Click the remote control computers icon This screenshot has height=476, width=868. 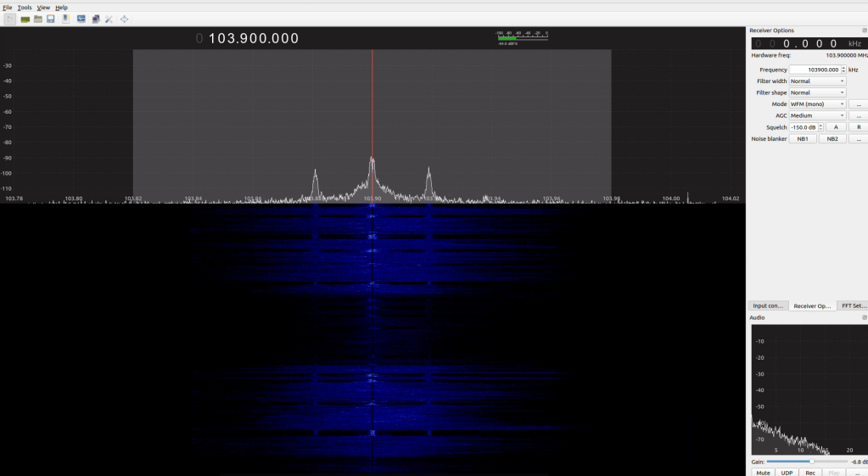click(x=95, y=19)
